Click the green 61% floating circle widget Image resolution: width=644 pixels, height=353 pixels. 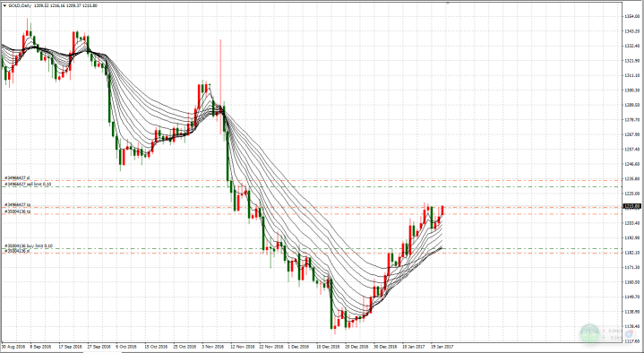point(589,333)
